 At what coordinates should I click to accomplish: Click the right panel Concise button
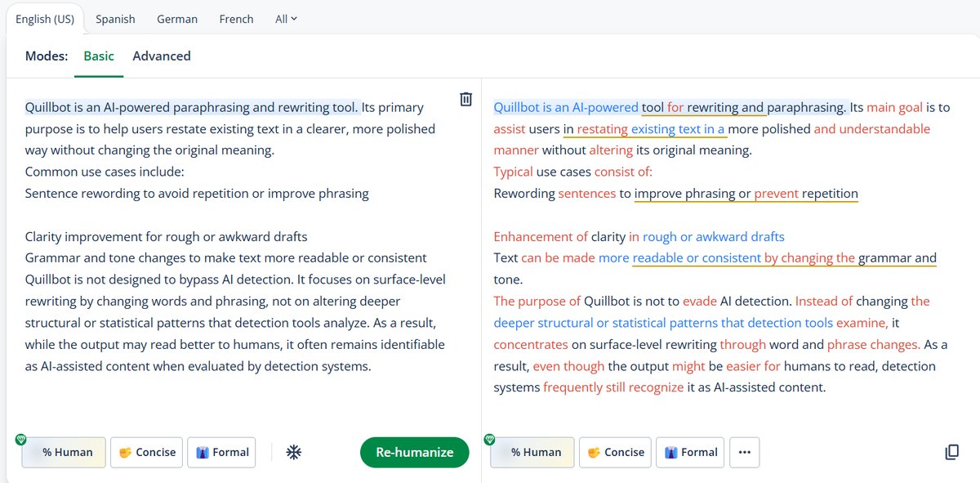(616, 452)
